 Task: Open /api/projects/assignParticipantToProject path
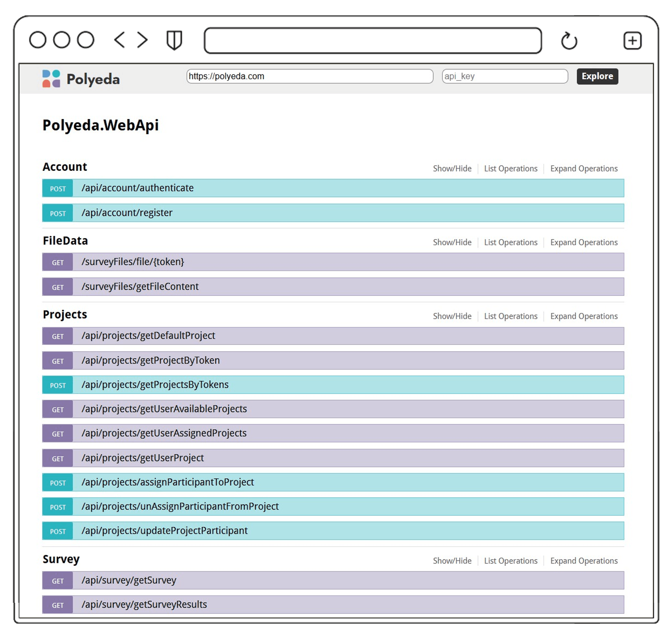pos(168,482)
